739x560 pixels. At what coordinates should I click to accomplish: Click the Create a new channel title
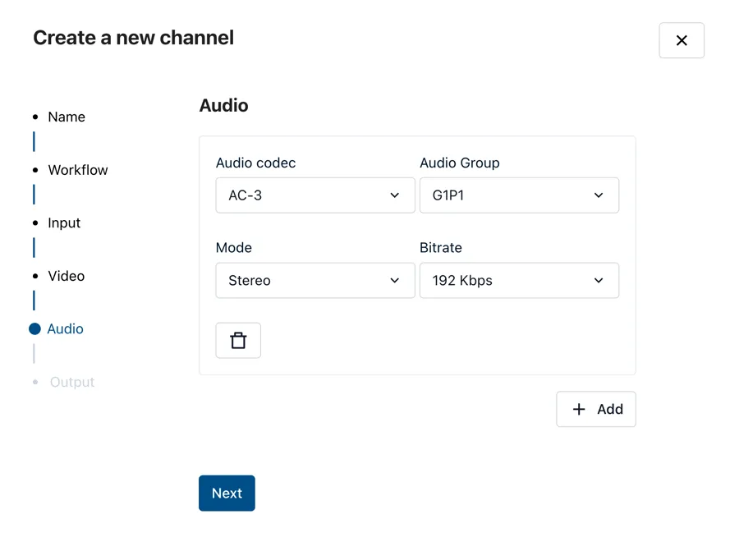[133, 38]
